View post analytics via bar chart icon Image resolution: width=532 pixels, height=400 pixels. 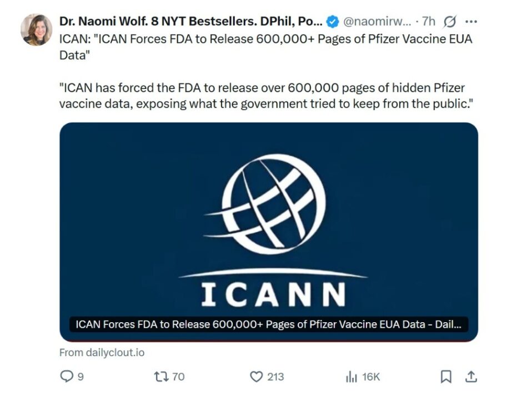[x=351, y=377]
